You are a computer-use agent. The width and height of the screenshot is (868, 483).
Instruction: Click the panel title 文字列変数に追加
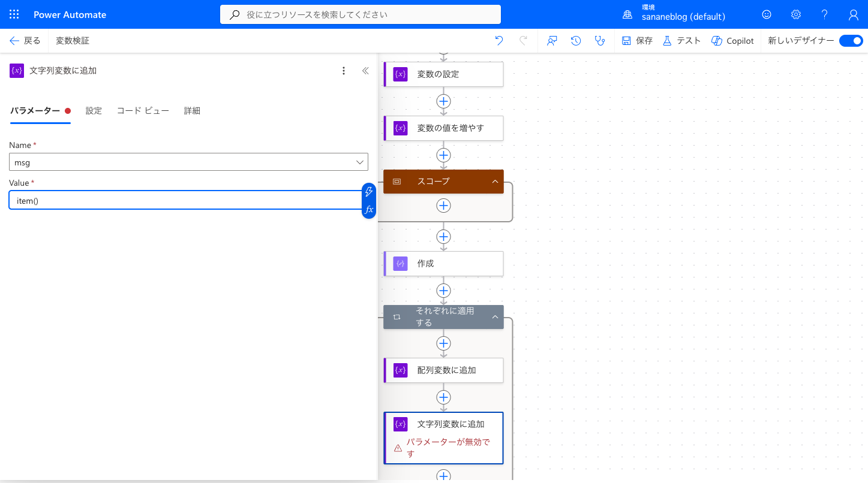point(63,71)
